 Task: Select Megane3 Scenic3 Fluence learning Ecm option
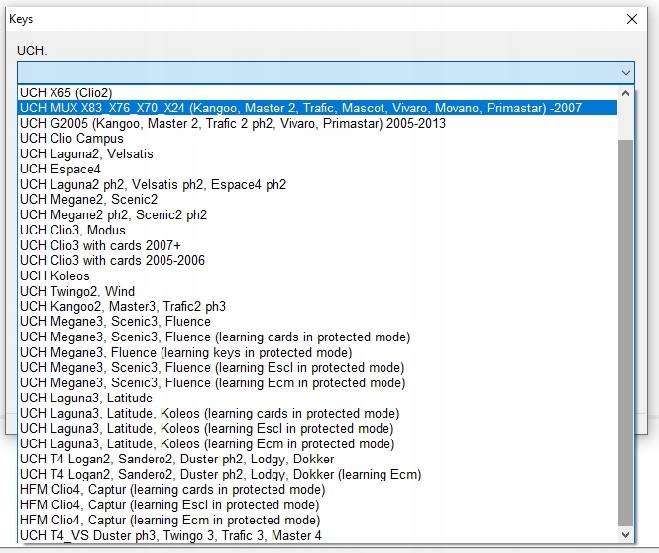(x=318, y=382)
